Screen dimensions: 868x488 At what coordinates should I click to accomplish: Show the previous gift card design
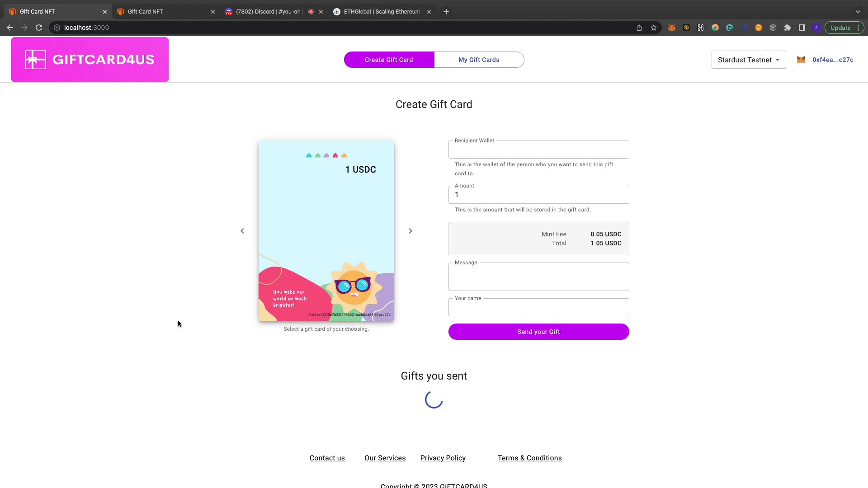(242, 231)
